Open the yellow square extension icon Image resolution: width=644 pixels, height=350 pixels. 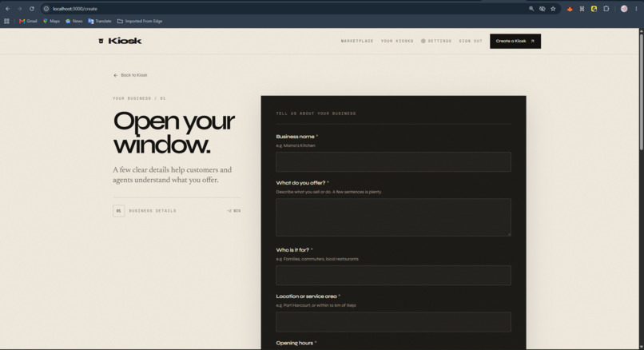coord(594,9)
